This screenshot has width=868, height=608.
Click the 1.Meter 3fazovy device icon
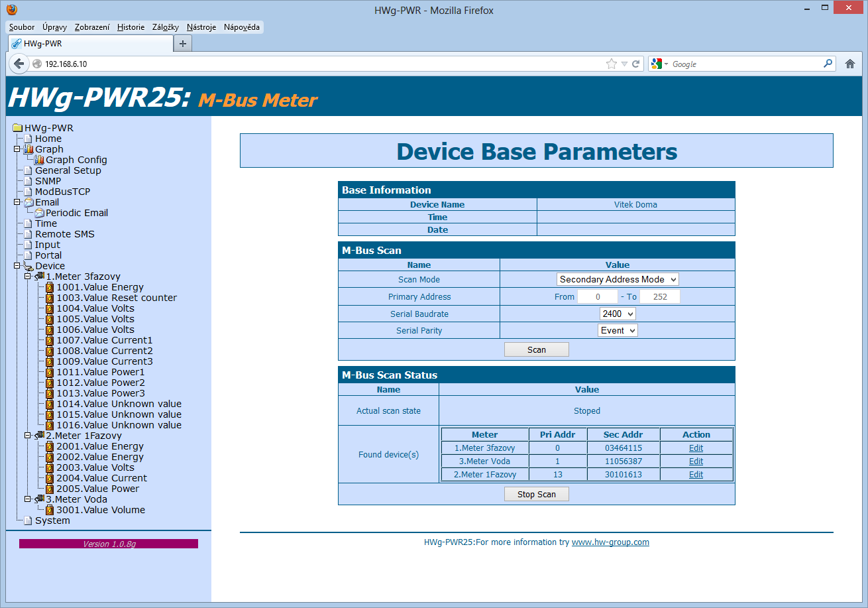click(x=39, y=276)
